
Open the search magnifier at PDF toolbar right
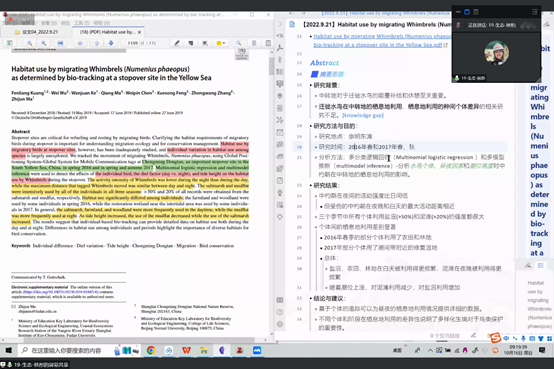[239, 43]
